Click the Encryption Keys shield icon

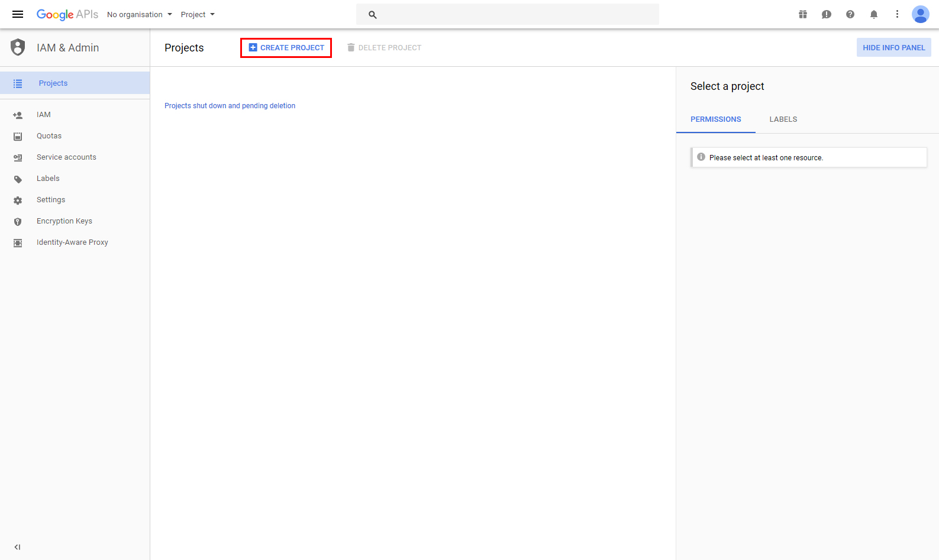pos(18,222)
